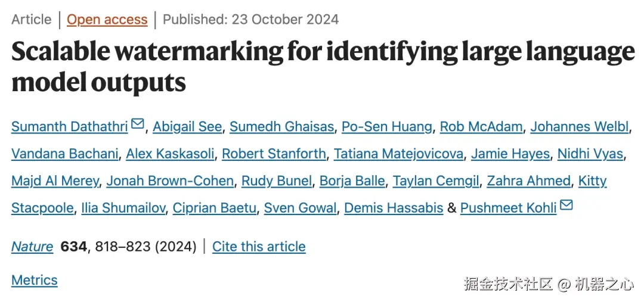This screenshot has width=644, height=302.
Task: Click Cite this article
Action: pyautogui.click(x=259, y=246)
